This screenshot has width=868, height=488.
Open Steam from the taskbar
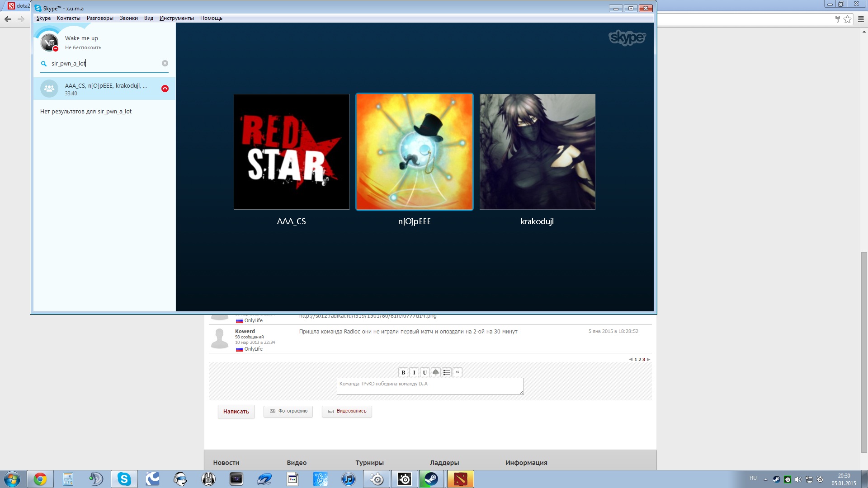click(x=431, y=479)
